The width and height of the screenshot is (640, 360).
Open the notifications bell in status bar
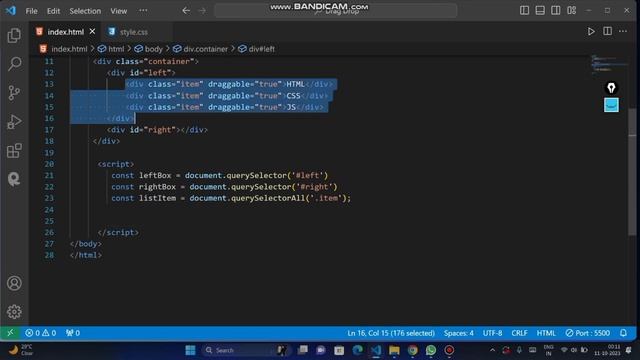[x=623, y=333]
